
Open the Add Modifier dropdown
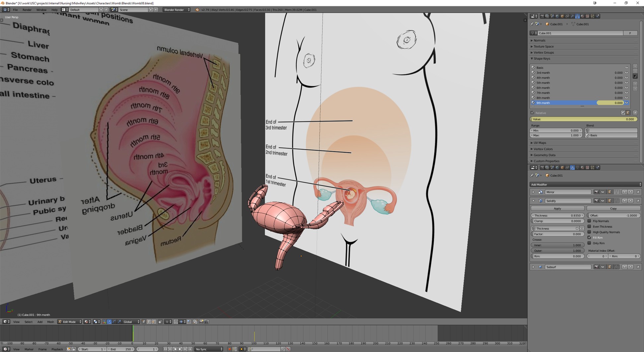586,184
